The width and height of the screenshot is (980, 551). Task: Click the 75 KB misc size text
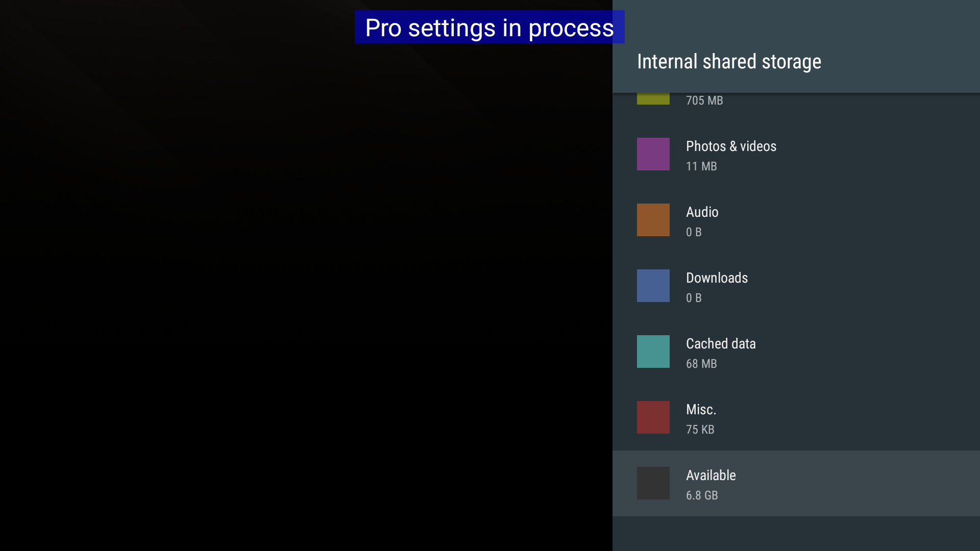(700, 430)
